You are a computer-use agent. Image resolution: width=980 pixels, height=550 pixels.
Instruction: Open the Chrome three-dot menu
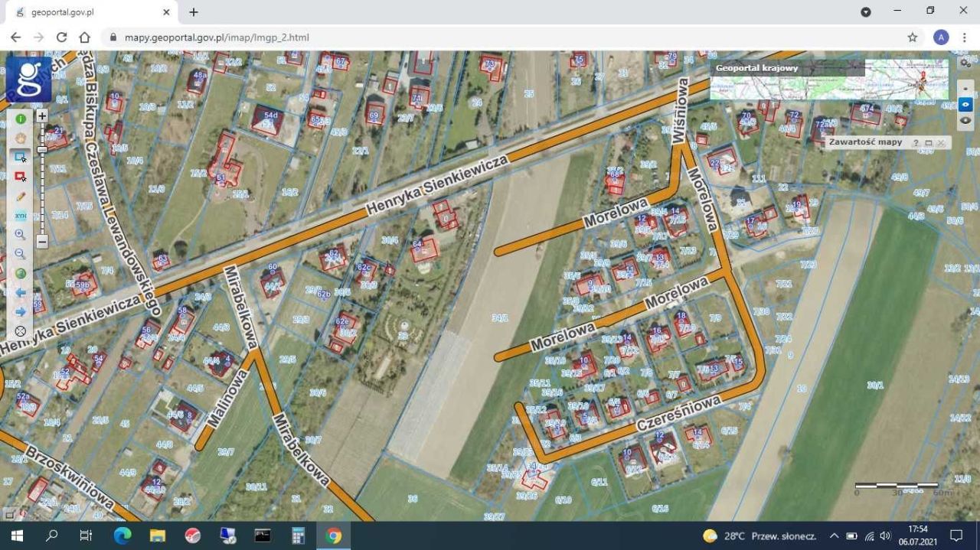[x=965, y=37]
